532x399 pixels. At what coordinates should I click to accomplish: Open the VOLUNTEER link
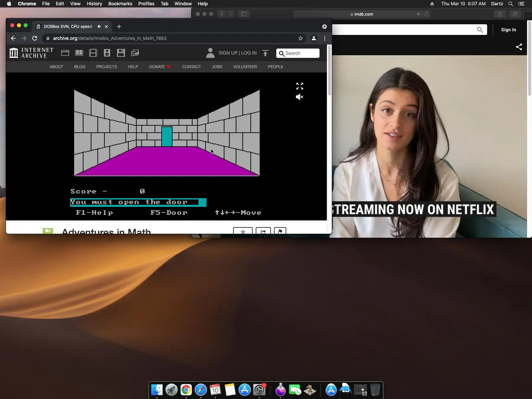pos(245,67)
